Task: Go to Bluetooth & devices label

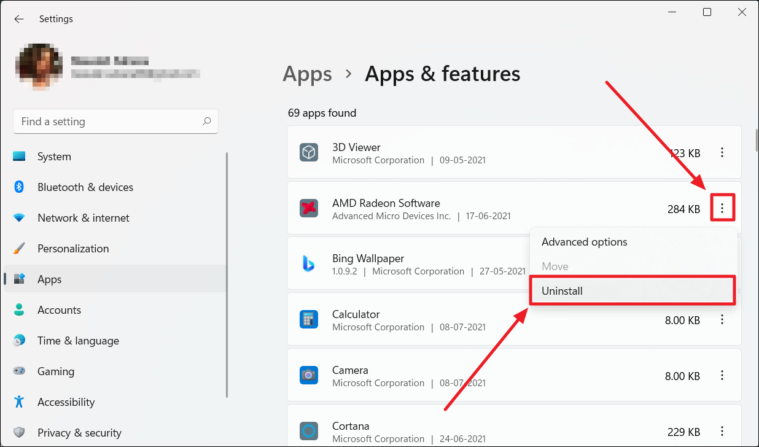Action: coord(85,187)
